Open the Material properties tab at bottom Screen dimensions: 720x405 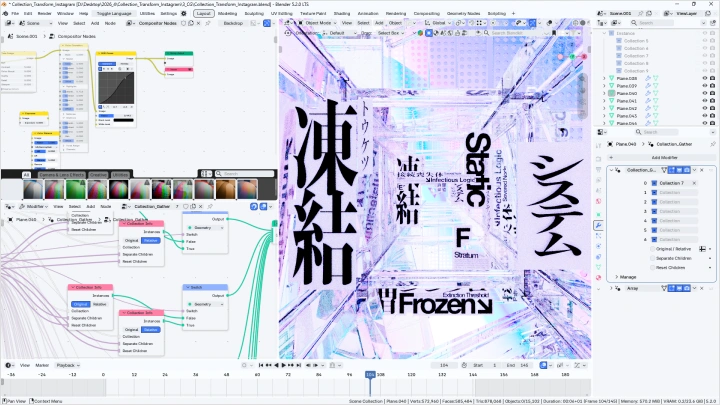(598, 277)
